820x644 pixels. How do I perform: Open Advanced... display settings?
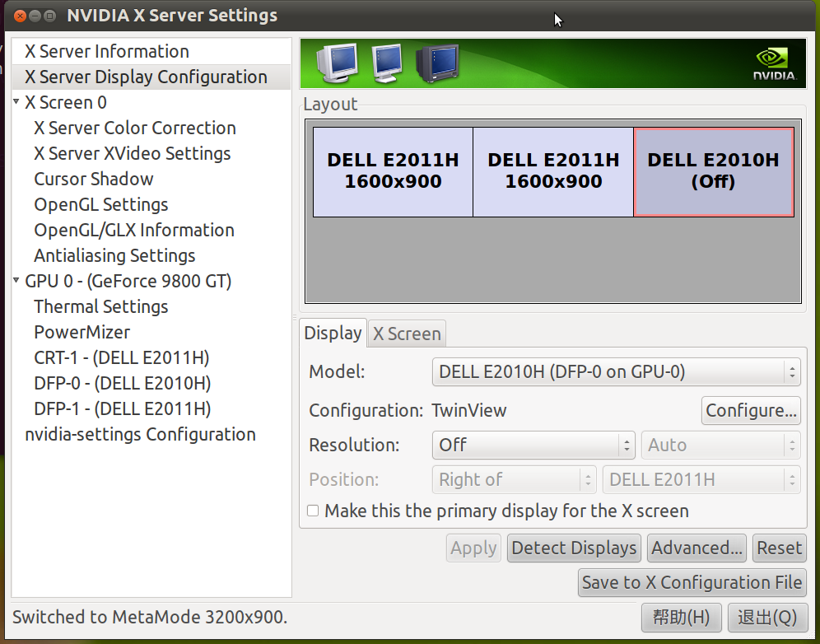[x=697, y=548]
